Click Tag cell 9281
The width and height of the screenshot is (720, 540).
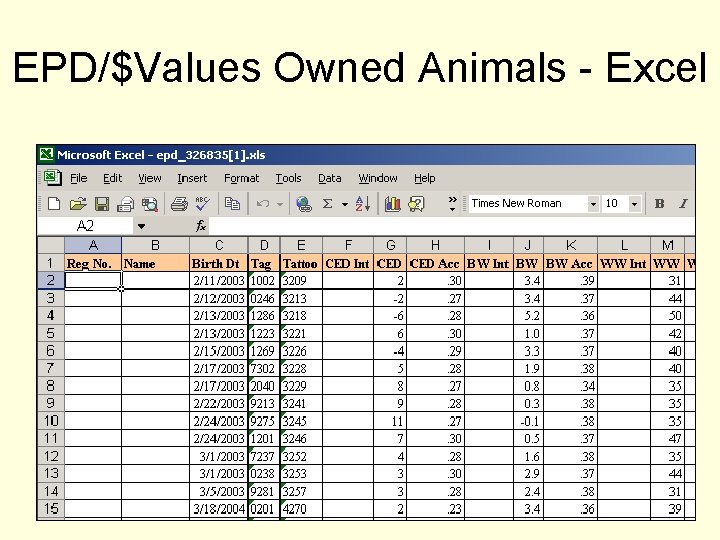coord(264,491)
